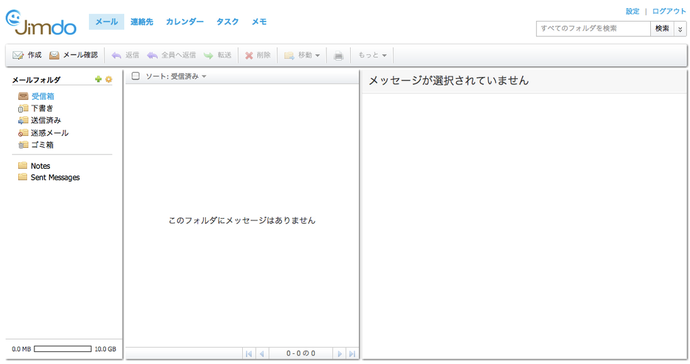Open the 受信箱 folder
The width and height of the screenshot is (690, 364).
(43, 96)
